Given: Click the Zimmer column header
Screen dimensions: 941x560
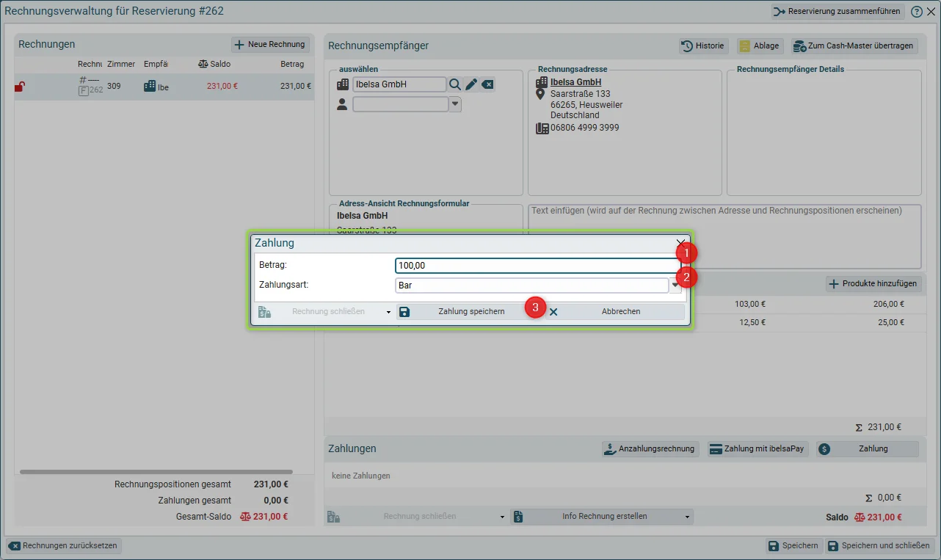Looking at the screenshot, I should point(121,65).
